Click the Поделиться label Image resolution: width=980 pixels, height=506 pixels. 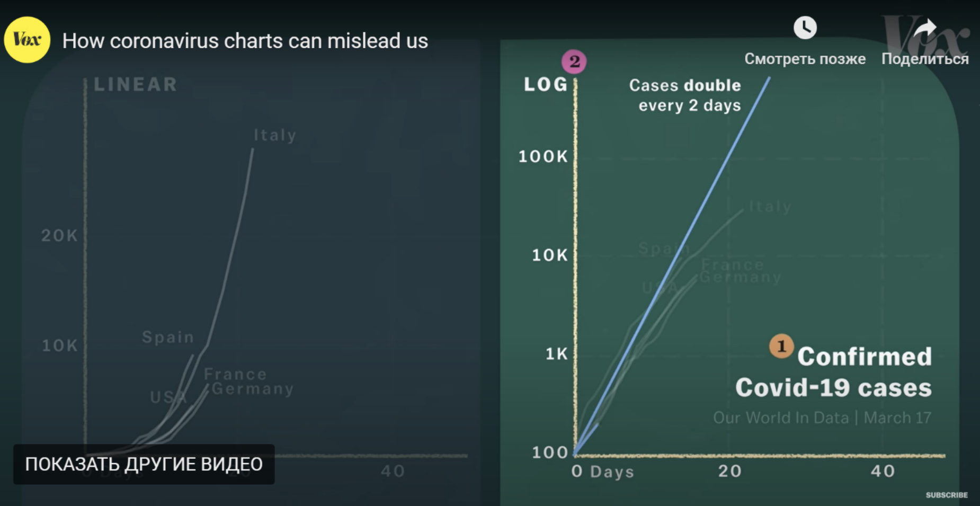tap(925, 59)
